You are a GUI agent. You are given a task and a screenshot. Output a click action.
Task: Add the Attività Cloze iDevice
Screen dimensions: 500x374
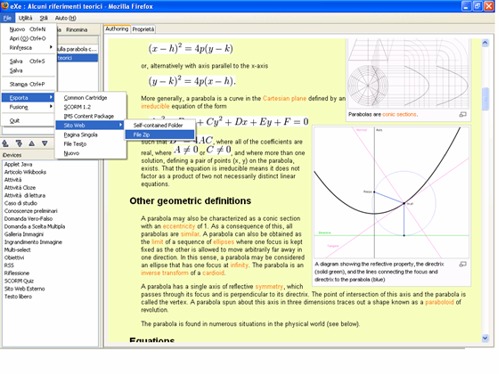click(20, 188)
